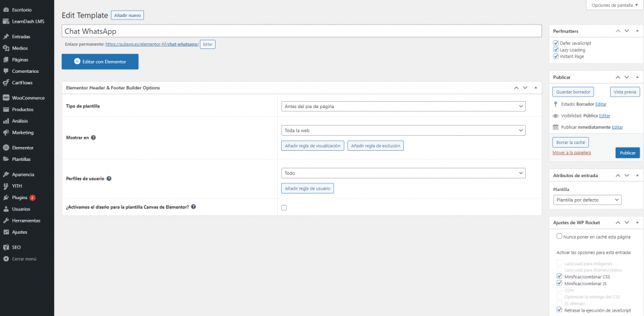Click the Plantillas folder icon

(6, 159)
